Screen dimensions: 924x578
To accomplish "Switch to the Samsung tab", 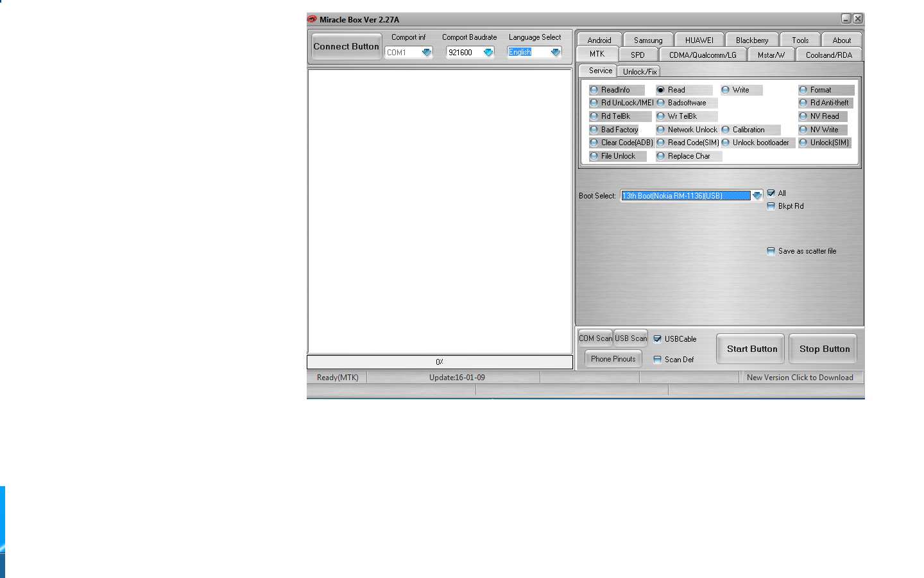I will click(648, 40).
